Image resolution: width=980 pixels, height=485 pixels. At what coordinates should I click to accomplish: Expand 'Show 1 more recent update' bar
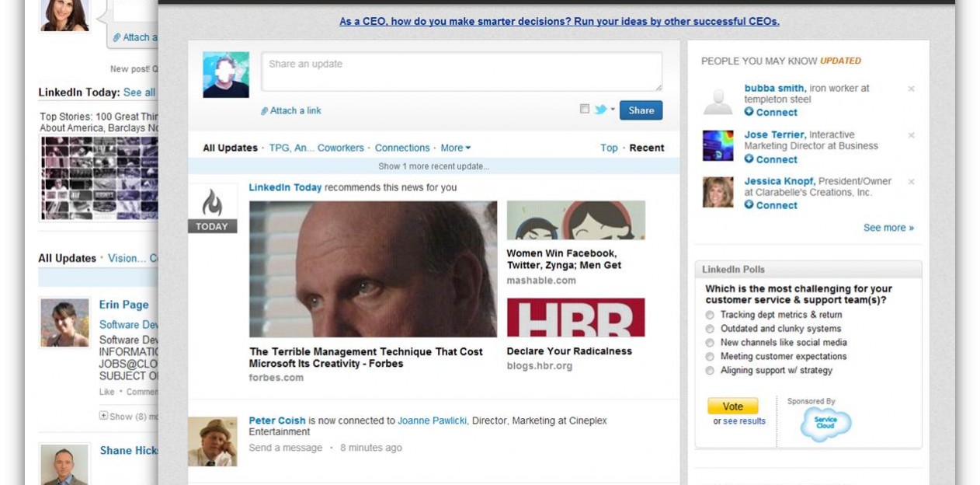tap(433, 166)
